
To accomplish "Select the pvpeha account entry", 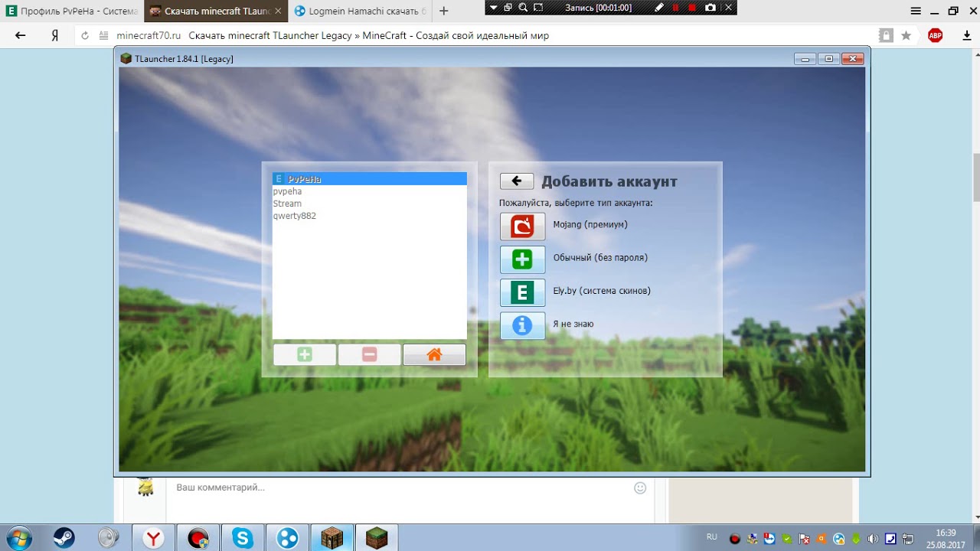I will [x=369, y=191].
